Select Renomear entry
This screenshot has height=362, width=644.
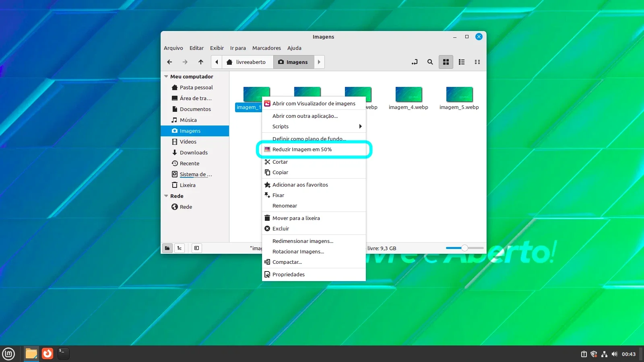314,206
